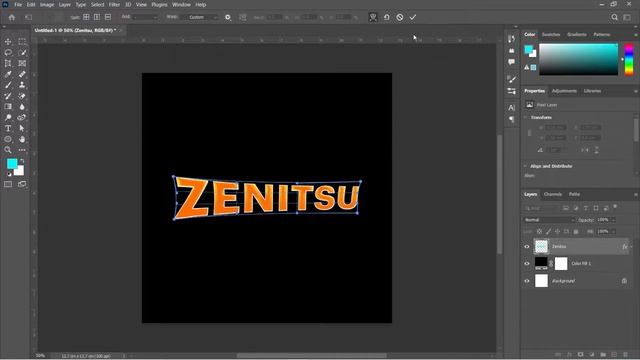Select the Frame tool
Image resolution: width=640 pixels, height=360 pixels.
(x=22, y=63)
